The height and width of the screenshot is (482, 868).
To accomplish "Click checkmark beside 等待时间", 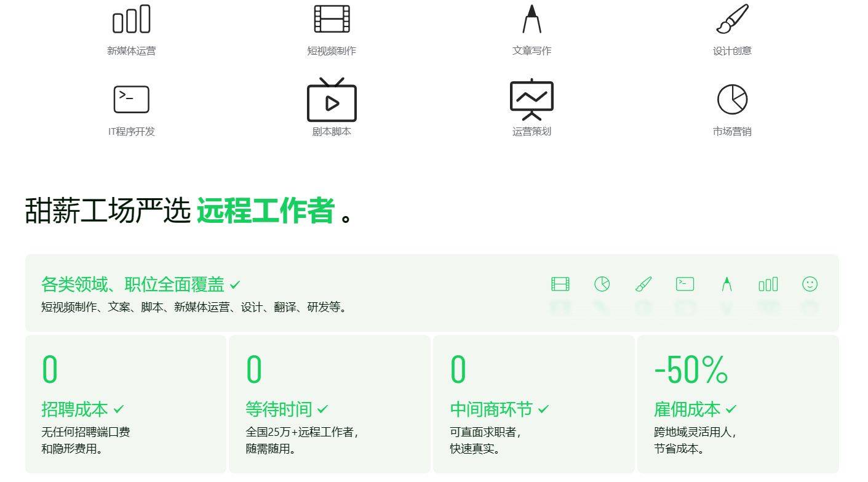I will click(x=323, y=409).
